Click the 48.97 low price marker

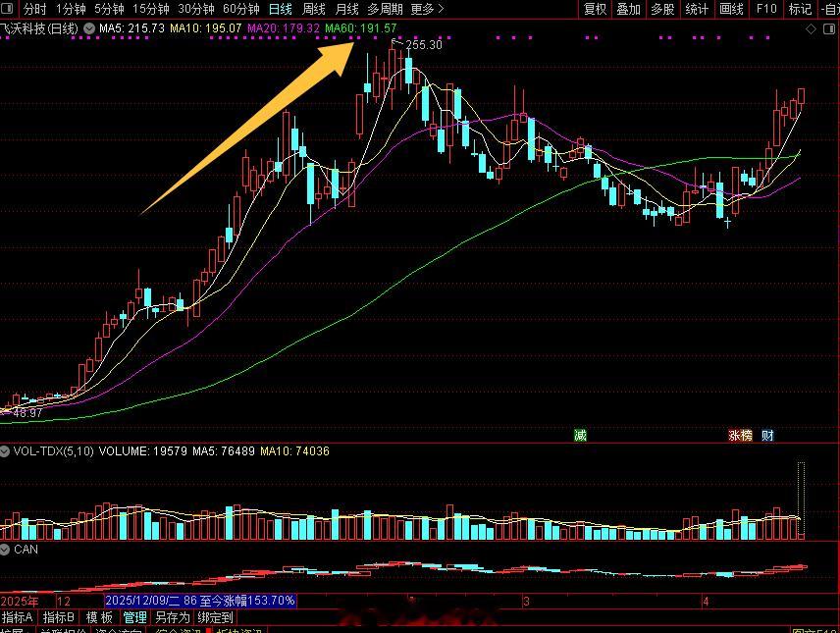click(x=27, y=413)
